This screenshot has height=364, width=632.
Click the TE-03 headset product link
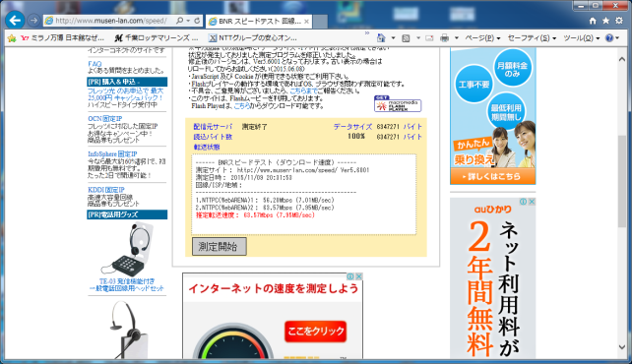126,284
